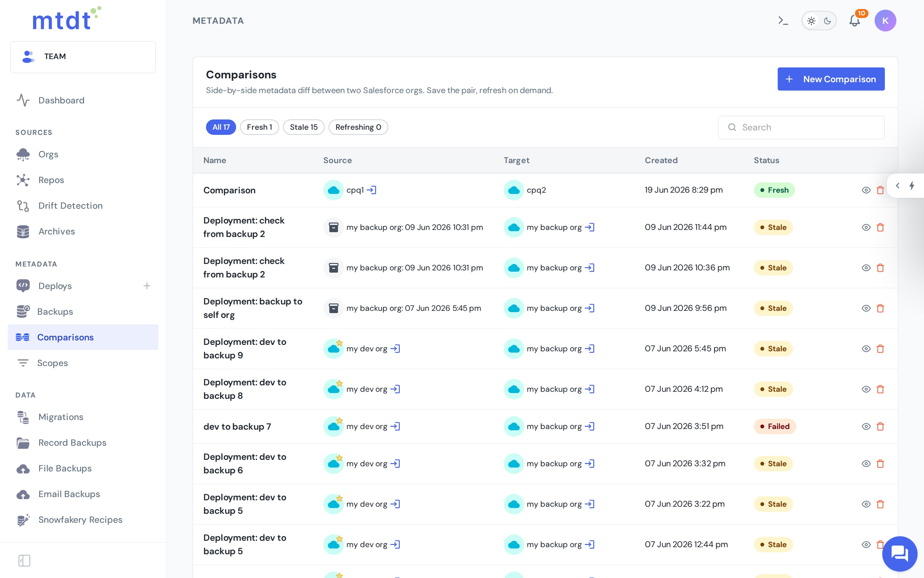
Task: Switch to dark theme moon icon
Action: pyautogui.click(x=827, y=21)
